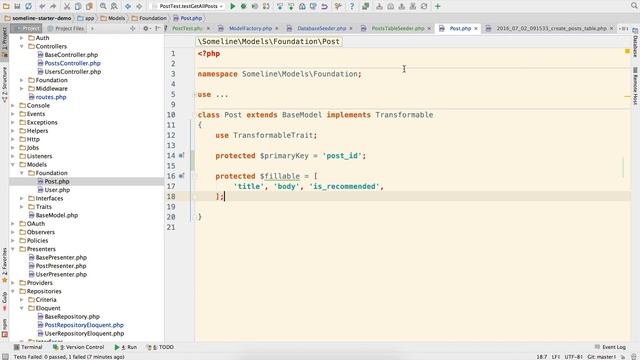
Task: Navigate Back with the left arrow icon
Action: point(128,6)
